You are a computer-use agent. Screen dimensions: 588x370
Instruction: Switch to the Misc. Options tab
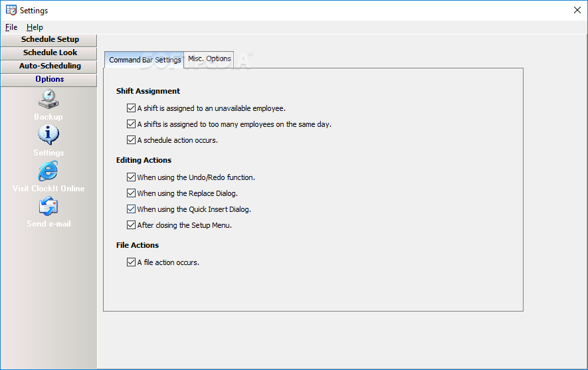click(209, 59)
